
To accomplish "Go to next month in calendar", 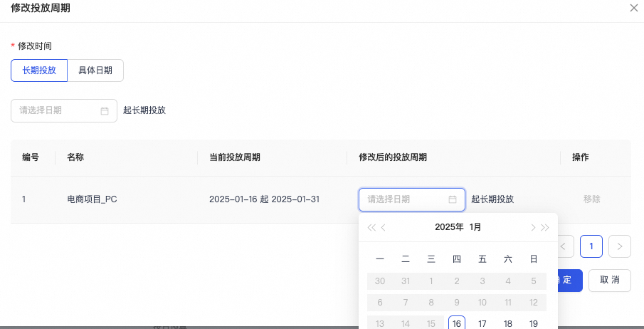I will 533,227.
